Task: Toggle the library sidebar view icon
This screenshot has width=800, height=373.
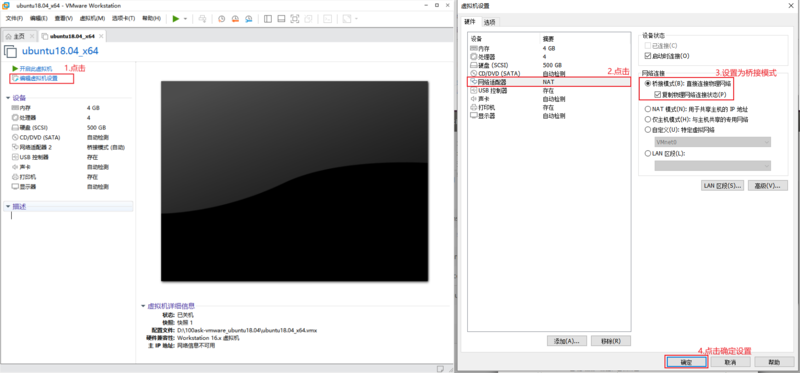Action: [x=268, y=18]
